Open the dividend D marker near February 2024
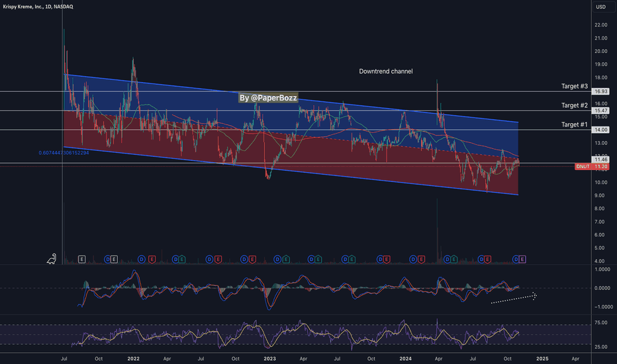 [413, 259]
